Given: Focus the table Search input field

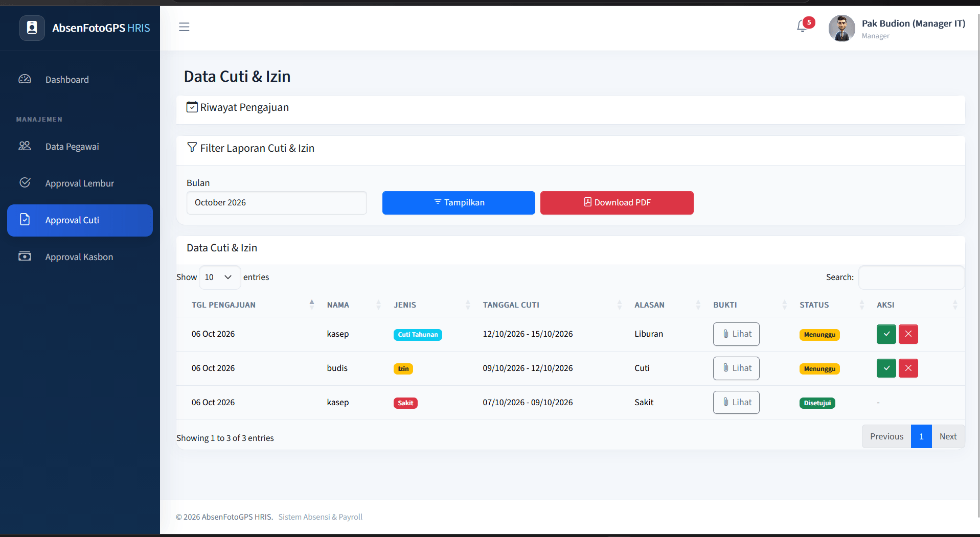Looking at the screenshot, I should 911,277.
